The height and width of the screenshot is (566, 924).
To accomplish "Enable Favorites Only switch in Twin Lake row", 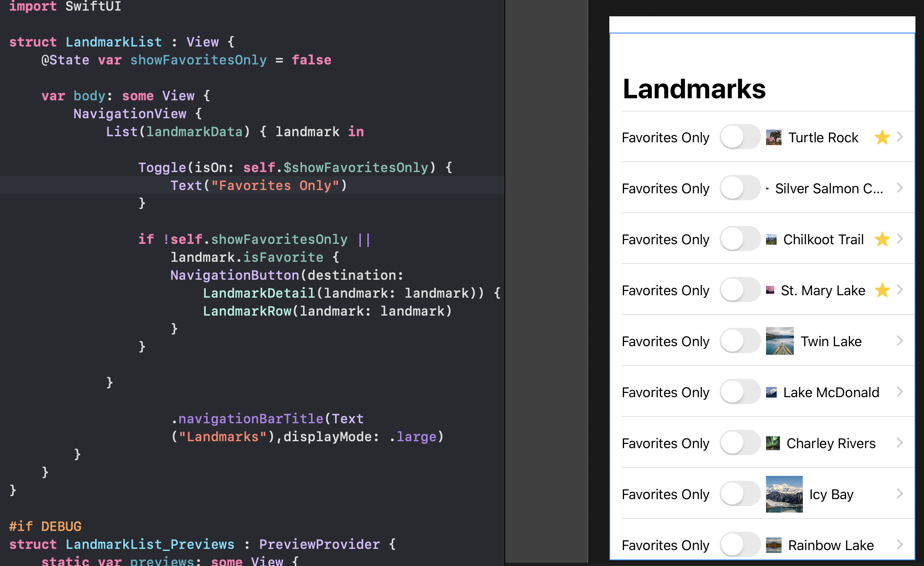I will pos(740,341).
